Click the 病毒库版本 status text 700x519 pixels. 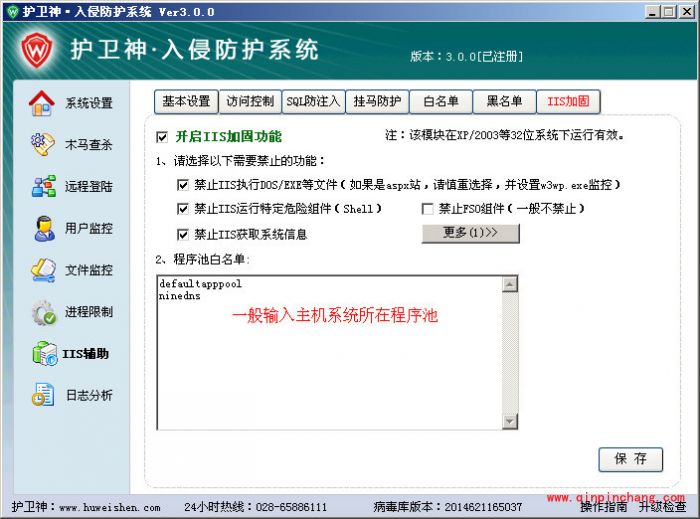pos(447,507)
